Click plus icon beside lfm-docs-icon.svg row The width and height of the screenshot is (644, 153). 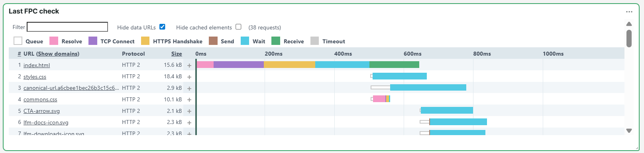[189, 123]
